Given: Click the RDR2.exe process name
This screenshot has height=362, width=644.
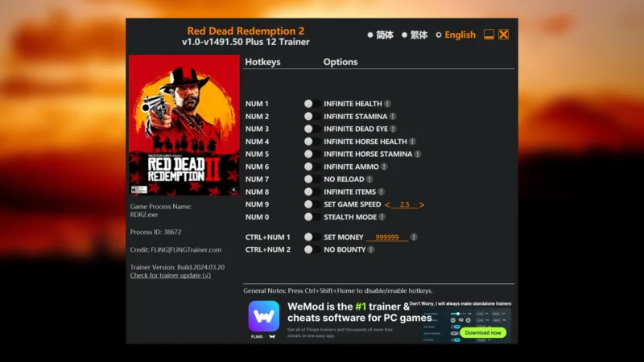Looking at the screenshot, I should click(144, 215).
